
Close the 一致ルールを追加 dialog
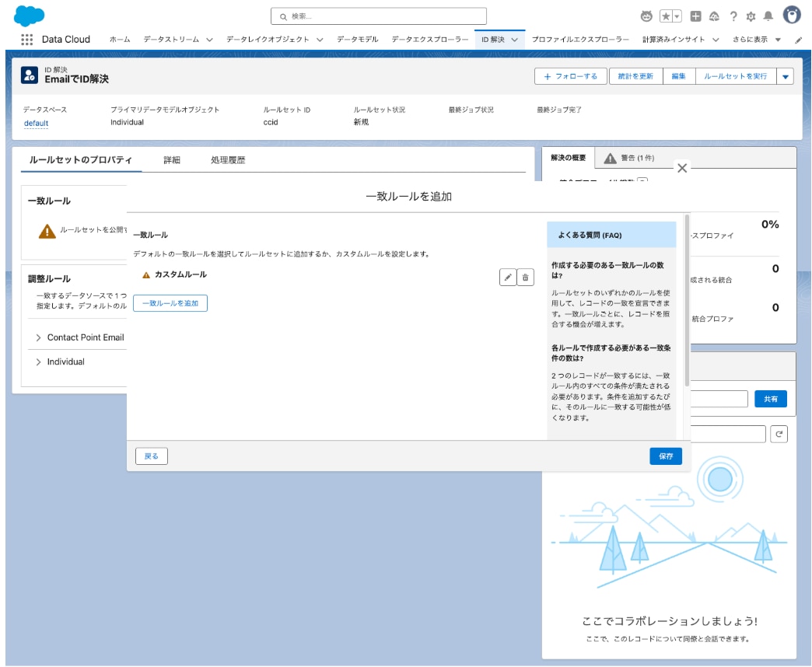[x=682, y=168]
